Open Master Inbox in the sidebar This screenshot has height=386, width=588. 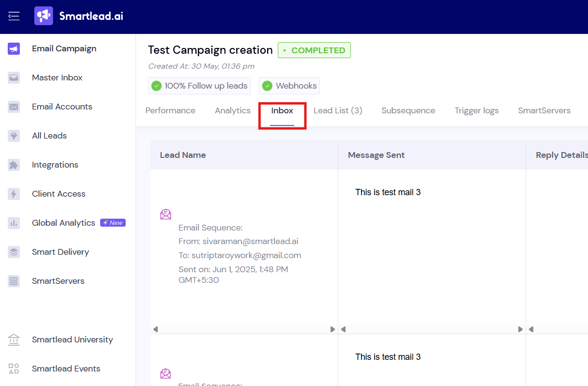[x=57, y=77]
